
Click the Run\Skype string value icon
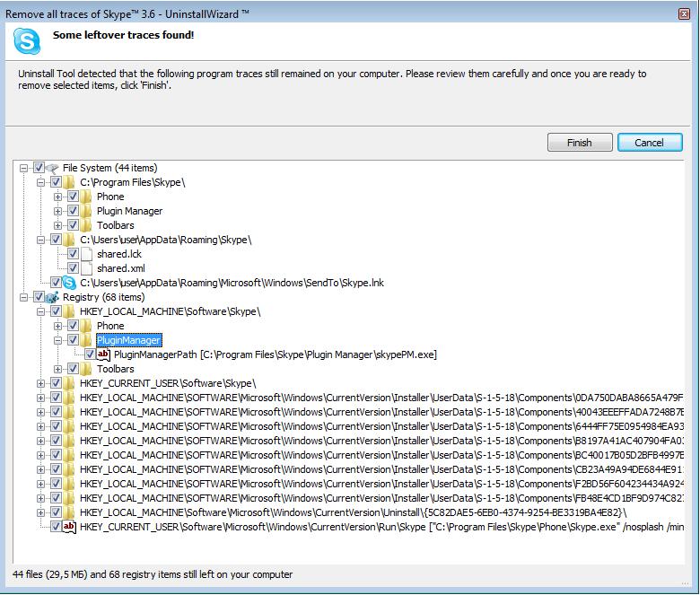coord(69,527)
